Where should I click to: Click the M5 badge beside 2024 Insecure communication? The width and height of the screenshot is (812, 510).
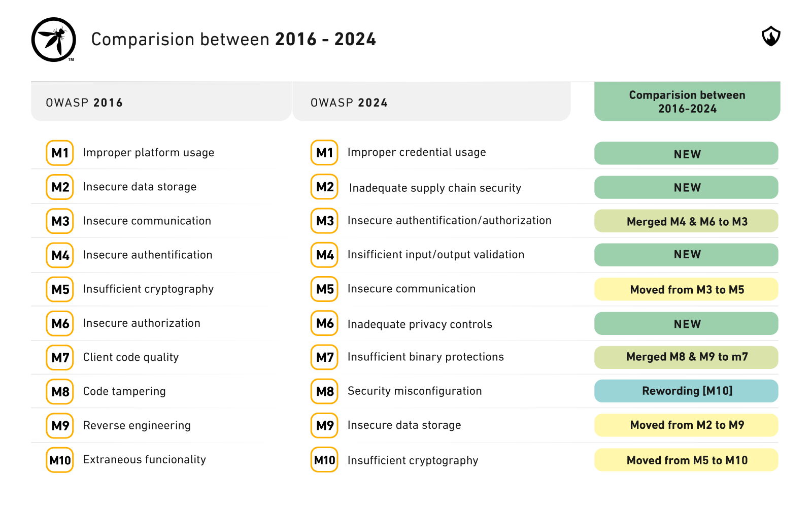pos(324,289)
